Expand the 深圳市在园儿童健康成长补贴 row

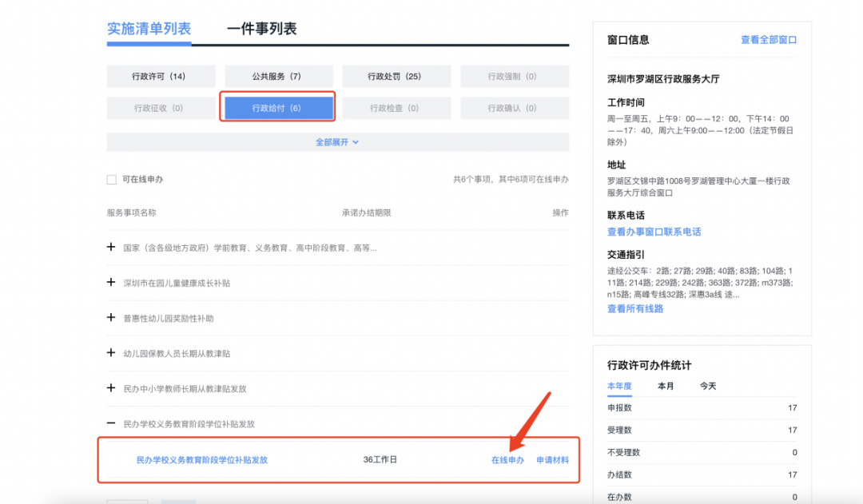tap(111, 283)
